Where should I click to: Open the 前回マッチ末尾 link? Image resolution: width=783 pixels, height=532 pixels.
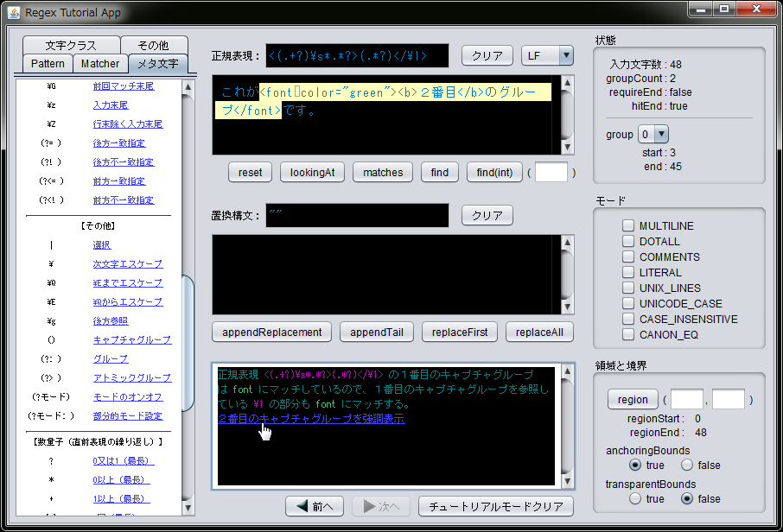pos(124,85)
